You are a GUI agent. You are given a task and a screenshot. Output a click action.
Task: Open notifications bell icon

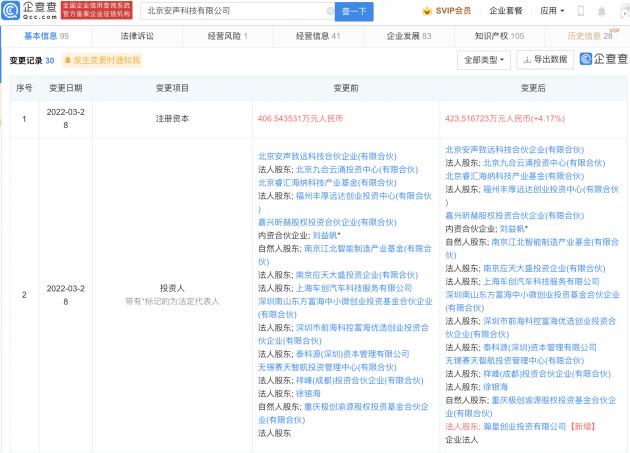click(601, 11)
